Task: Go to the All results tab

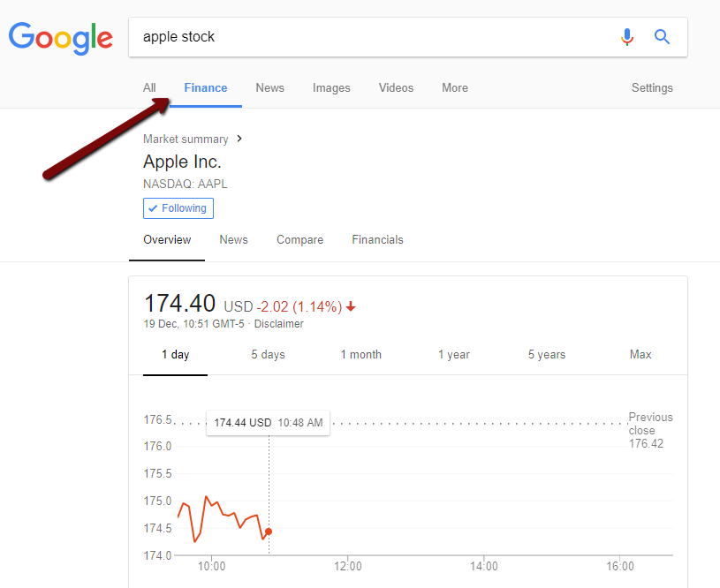Action: [149, 87]
